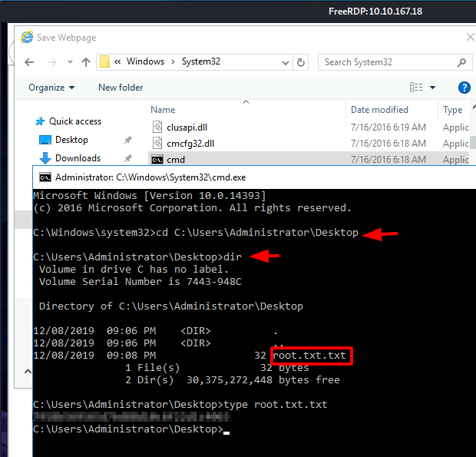Click the magnifier search icon
Screen dimensions: 476x457
[461, 62]
